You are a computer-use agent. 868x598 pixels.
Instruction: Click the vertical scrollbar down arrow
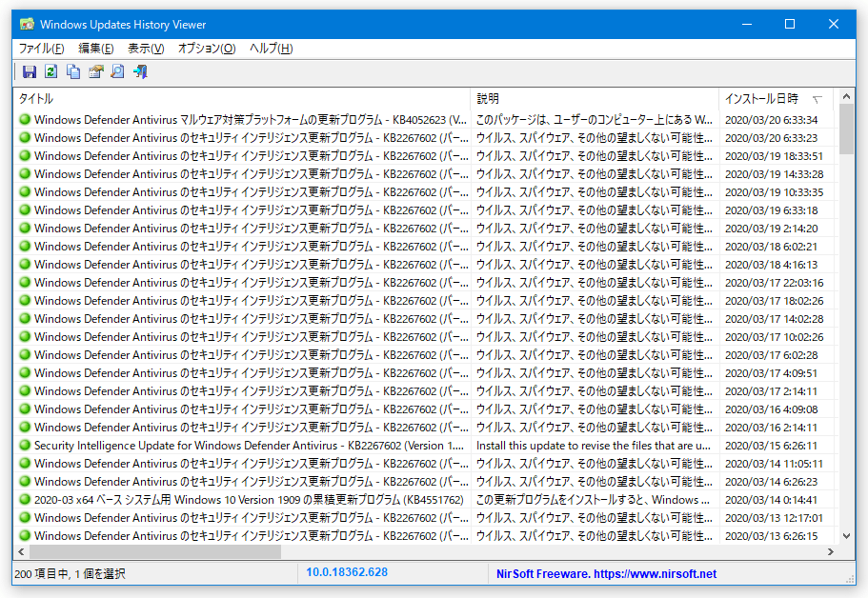point(846,535)
